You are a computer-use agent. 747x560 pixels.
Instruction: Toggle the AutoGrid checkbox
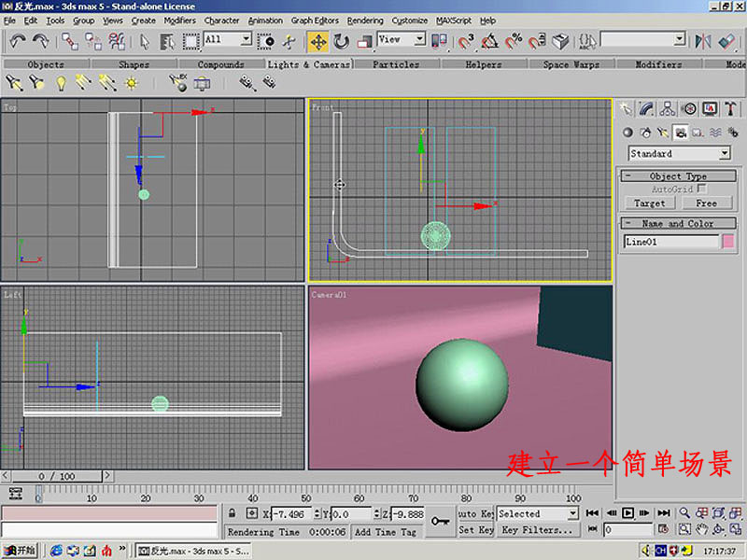pyautogui.click(x=701, y=189)
